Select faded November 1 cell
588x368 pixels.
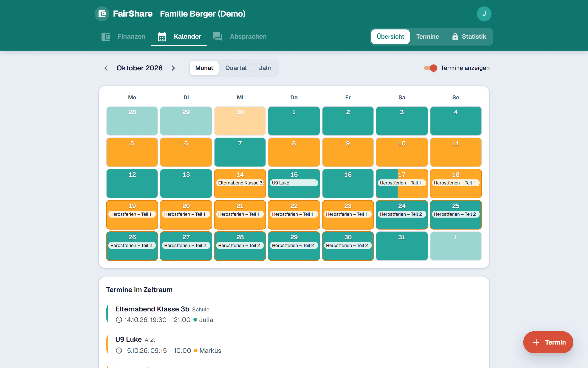(455, 246)
